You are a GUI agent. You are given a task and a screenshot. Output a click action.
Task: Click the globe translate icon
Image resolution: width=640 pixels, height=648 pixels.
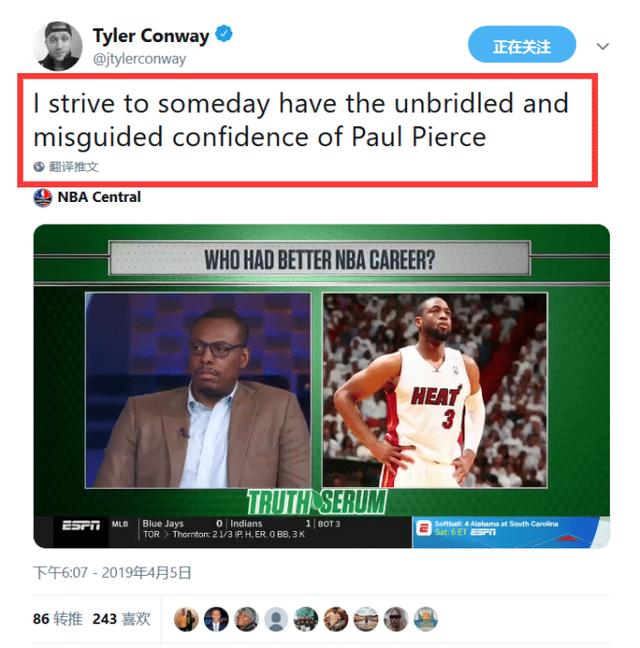39,167
